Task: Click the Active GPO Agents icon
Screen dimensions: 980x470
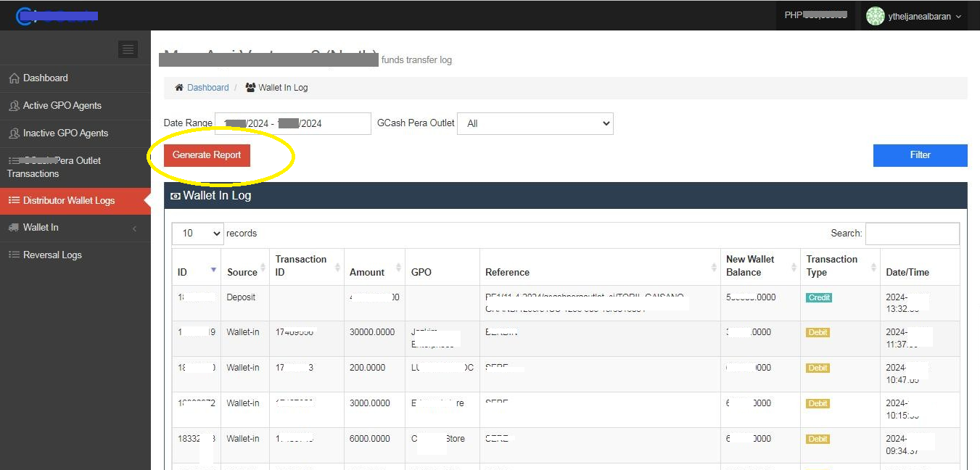Action: click(14, 106)
